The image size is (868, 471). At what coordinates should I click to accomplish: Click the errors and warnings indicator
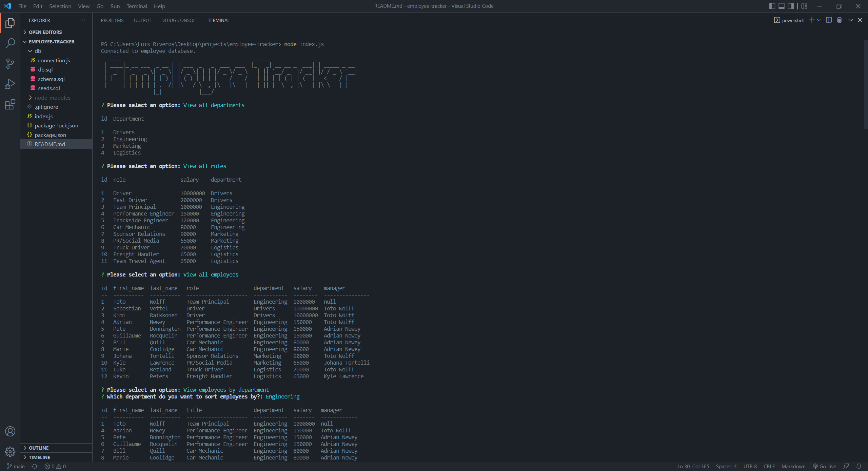point(55,466)
